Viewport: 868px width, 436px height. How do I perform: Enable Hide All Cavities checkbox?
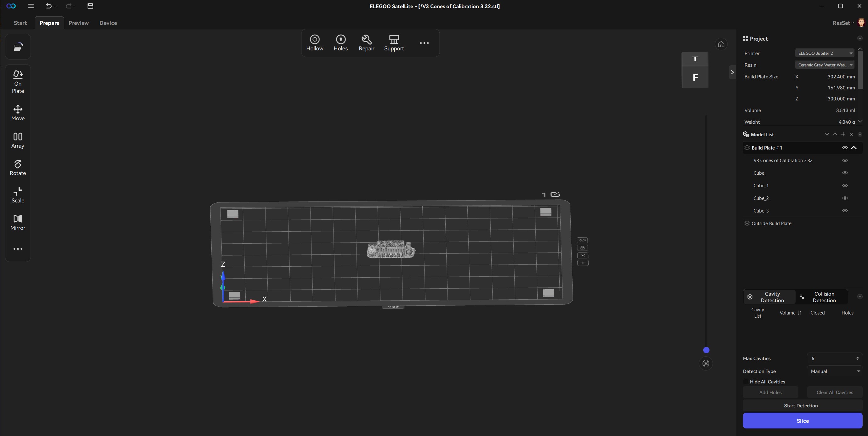click(746, 382)
